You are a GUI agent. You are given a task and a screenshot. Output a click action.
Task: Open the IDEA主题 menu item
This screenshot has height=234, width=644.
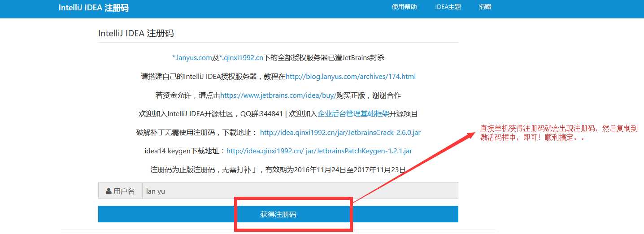point(448,7)
